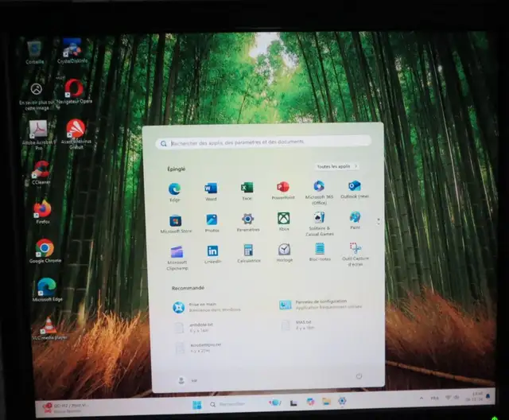Open 'Toutes les applis' list
The image size is (509, 420).
(336, 166)
